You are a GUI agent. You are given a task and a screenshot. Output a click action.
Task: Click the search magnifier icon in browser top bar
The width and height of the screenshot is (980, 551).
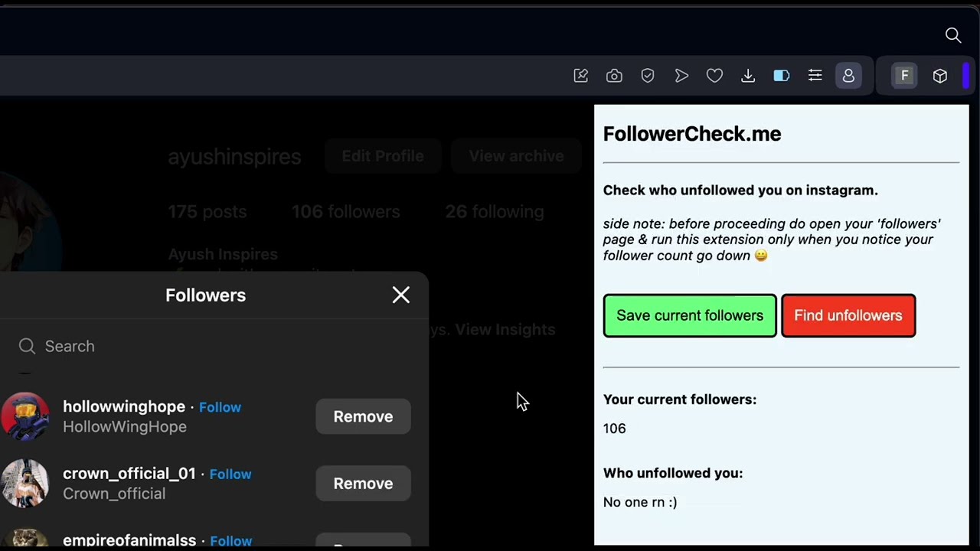coord(952,35)
